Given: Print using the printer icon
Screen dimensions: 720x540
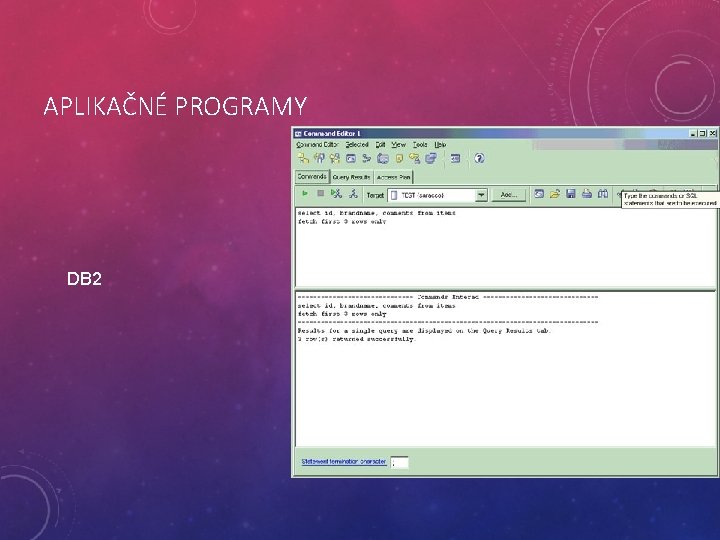Looking at the screenshot, I should [x=587, y=194].
